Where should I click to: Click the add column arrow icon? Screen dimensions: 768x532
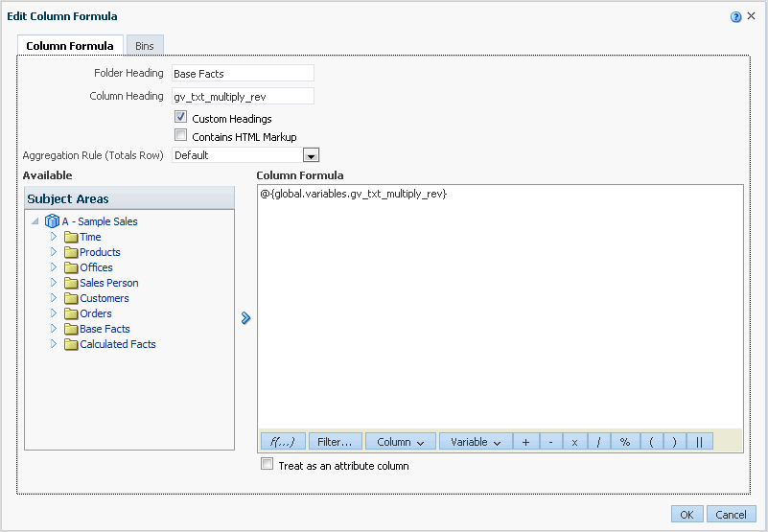(245, 318)
